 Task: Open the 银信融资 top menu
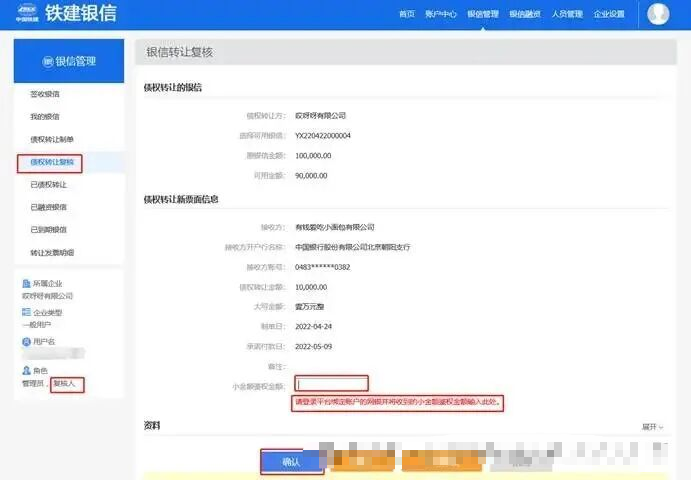click(x=525, y=14)
